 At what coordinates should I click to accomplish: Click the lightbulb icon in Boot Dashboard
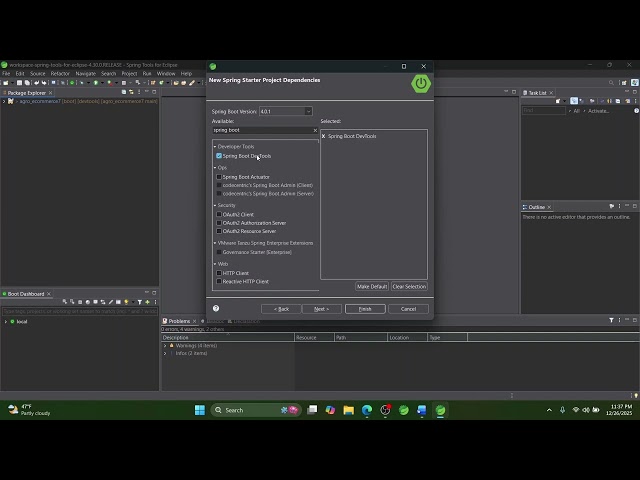(x=126, y=302)
